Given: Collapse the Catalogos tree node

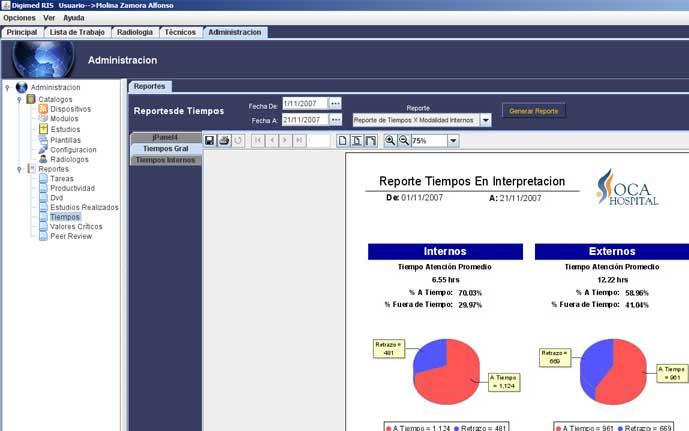Looking at the screenshot, I should click(19, 99).
